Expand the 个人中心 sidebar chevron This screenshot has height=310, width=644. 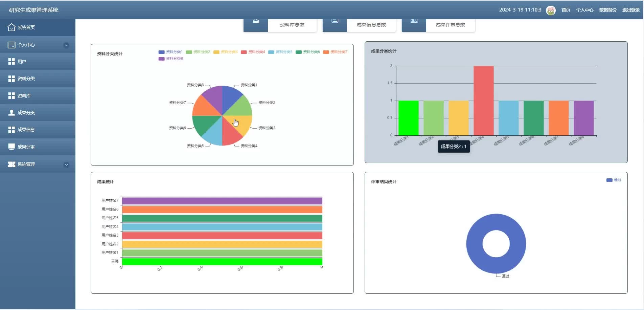click(66, 45)
